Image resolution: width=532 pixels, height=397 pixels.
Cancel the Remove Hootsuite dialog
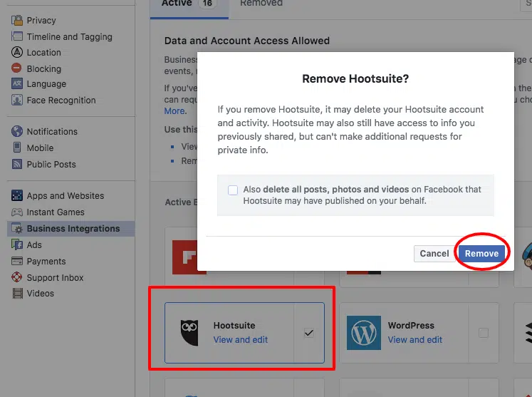click(x=434, y=253)
